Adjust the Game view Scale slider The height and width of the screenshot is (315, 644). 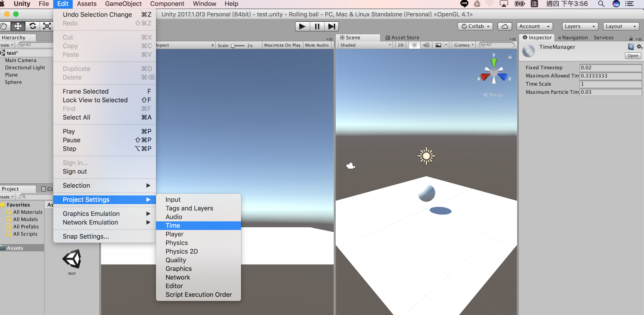click(237, 45)
